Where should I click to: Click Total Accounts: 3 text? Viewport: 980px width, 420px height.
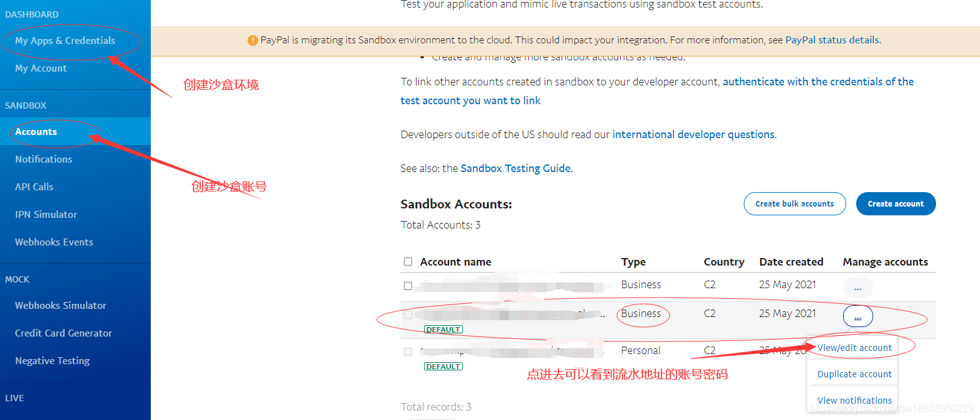point(440,225)
